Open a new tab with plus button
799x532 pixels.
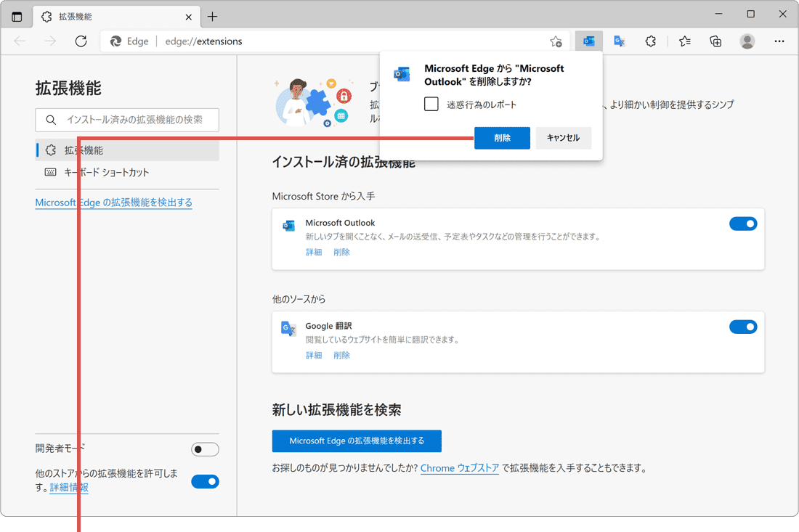[x=213, y=17]
